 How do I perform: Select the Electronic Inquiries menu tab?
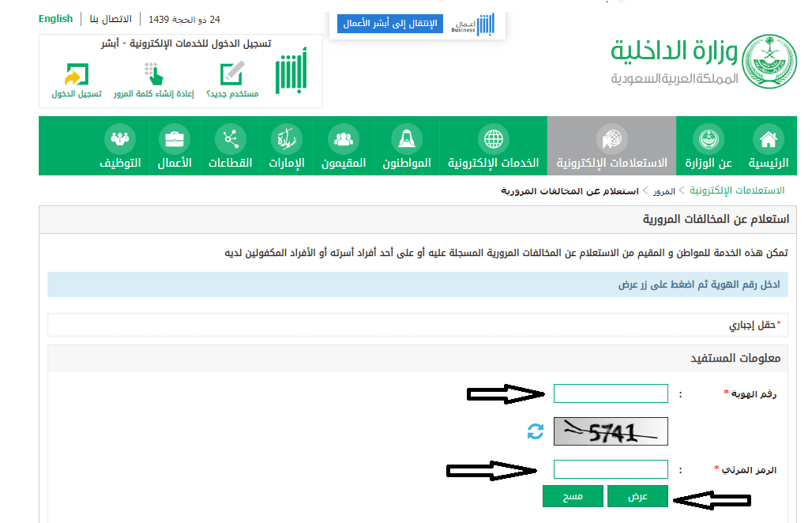[611, 147]
